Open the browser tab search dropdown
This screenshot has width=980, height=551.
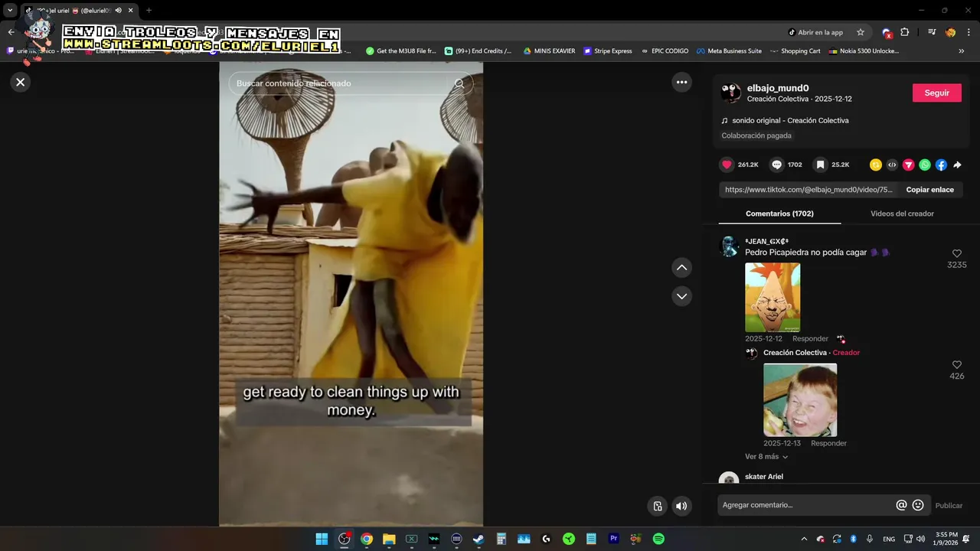(10, 10)
